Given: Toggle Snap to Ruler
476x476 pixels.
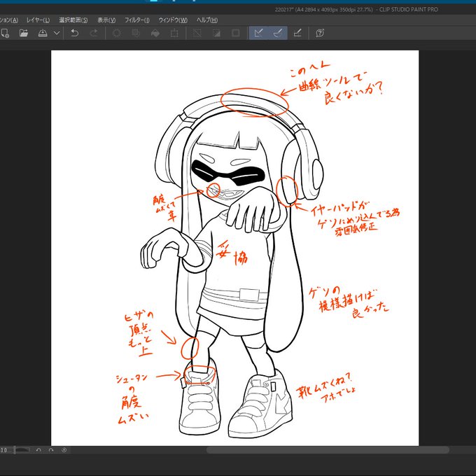Looking at the screenshot, I should click(258, 33).
